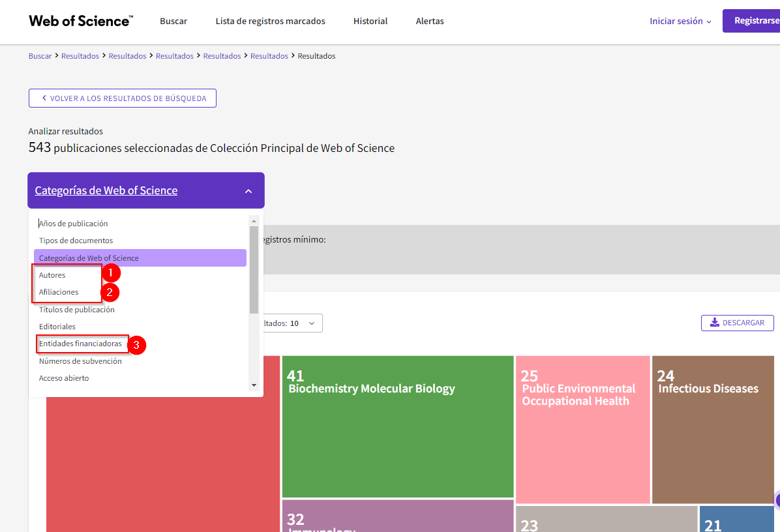Collapse the Categorías de Web of Science dropdown
This screenshot has height=532, width=780.
(x=145, y=190)
